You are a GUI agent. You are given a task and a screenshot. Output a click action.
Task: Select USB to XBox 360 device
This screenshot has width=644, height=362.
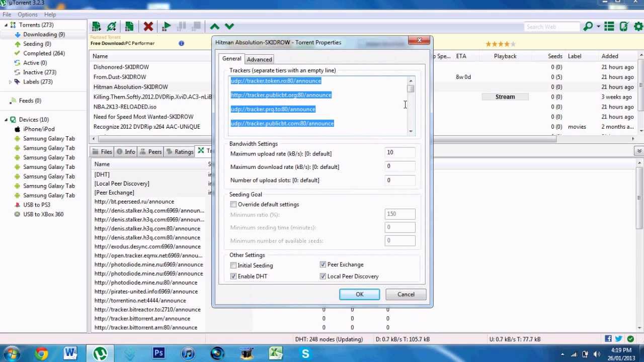(43, 214)
